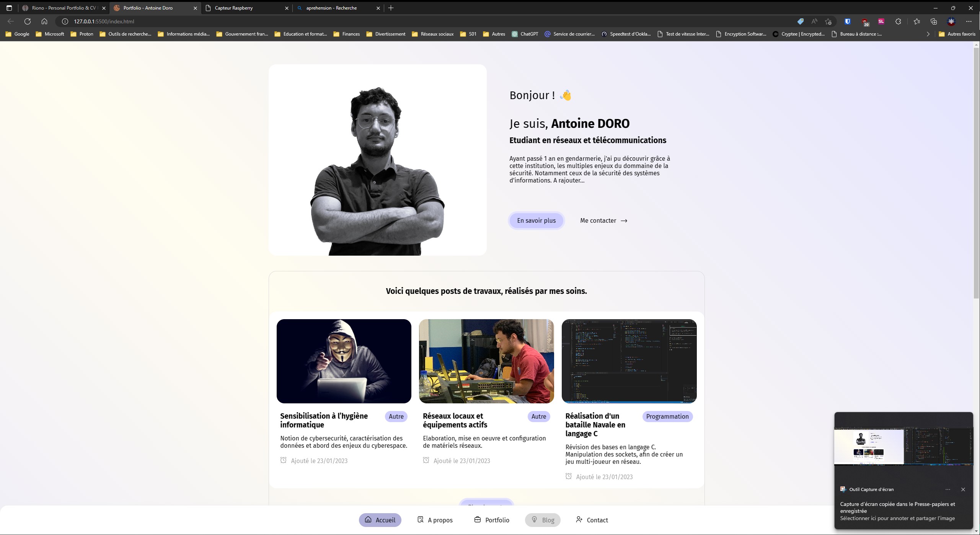This screenshot has width=980, height=535.
Task: Switch to the Capteur Raspberry tab
Action: (247, 8)
